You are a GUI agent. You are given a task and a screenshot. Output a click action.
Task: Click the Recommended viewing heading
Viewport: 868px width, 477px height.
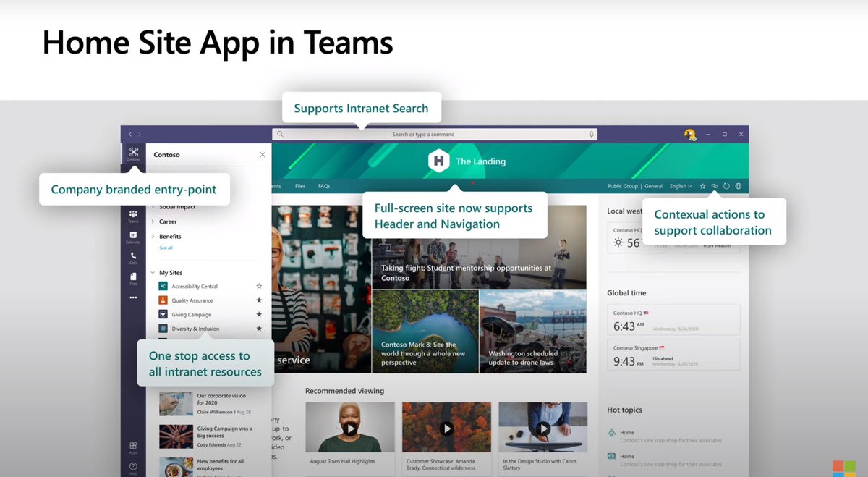tap(344, 391)
